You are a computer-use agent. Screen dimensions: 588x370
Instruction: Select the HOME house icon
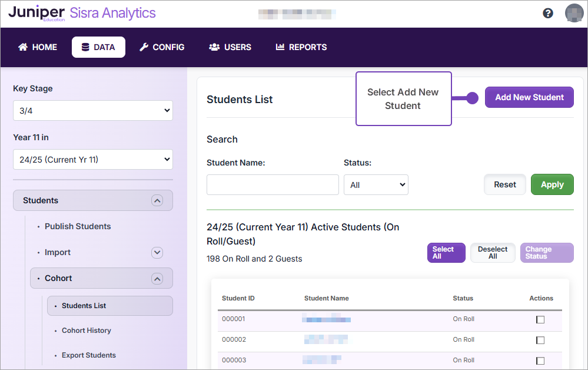point(22,47)
